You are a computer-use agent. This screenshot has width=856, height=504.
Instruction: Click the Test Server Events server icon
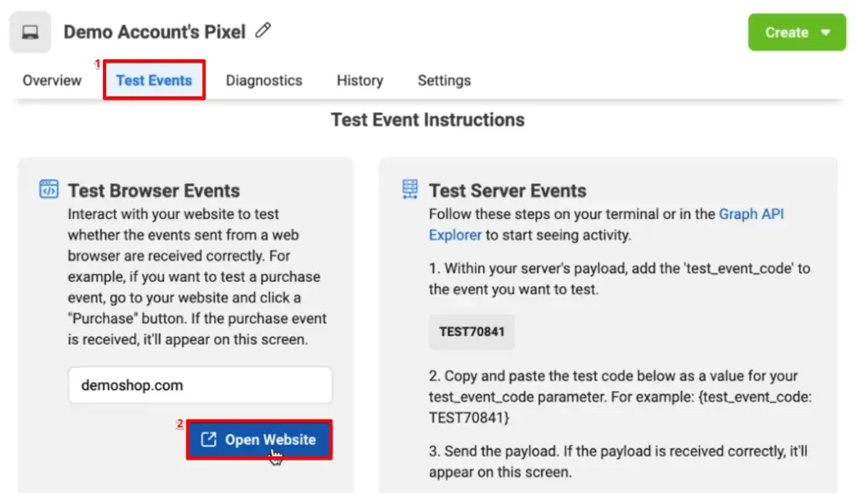coord(409,190)
